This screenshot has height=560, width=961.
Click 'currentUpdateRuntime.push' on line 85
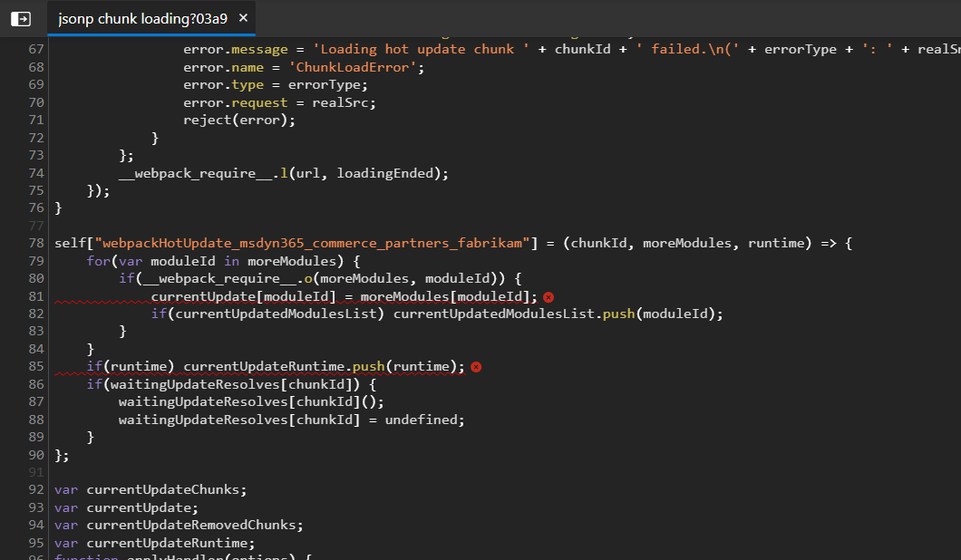point(284,366)
